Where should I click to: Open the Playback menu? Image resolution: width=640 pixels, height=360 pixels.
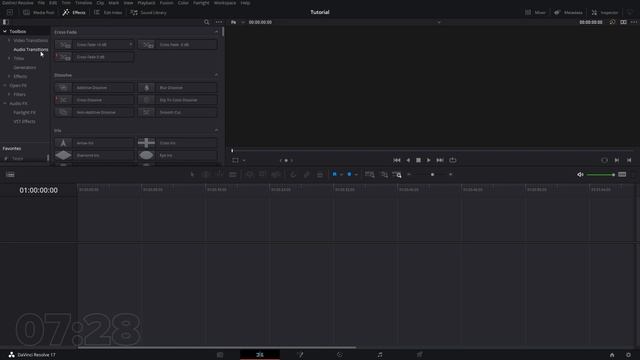(x=146, y=3)
